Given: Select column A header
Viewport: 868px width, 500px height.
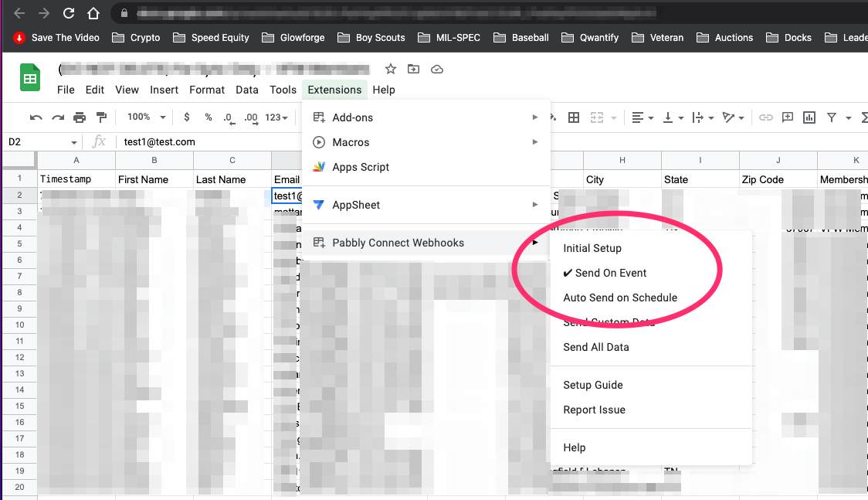Looking at the screenshot, I should click(76, 161).
